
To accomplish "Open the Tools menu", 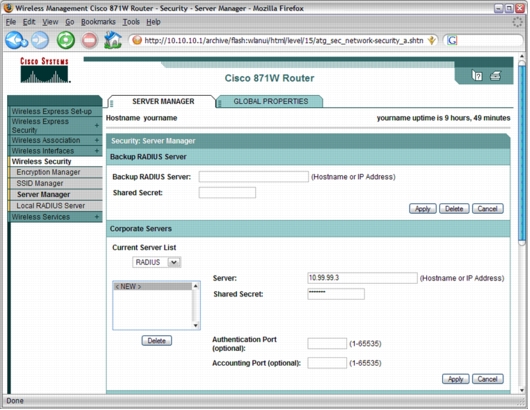I will coord(131,22).
